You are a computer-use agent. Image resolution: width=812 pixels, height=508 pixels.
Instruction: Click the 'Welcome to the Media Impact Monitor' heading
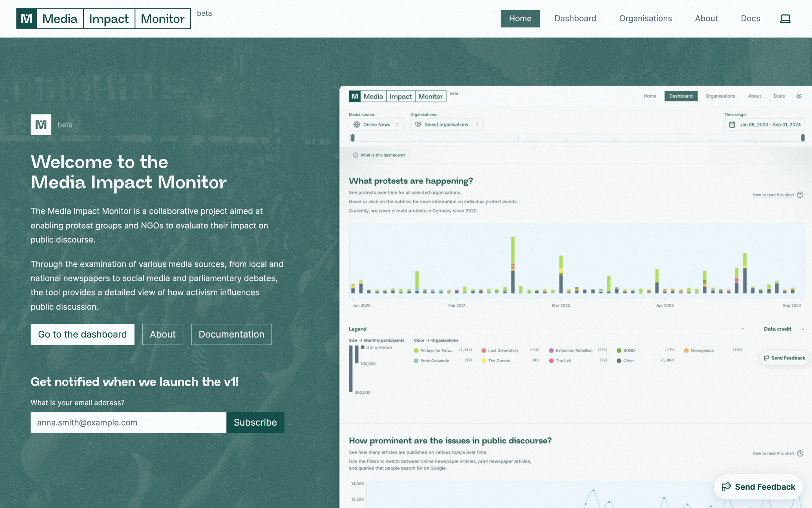(x=129, y=172)
